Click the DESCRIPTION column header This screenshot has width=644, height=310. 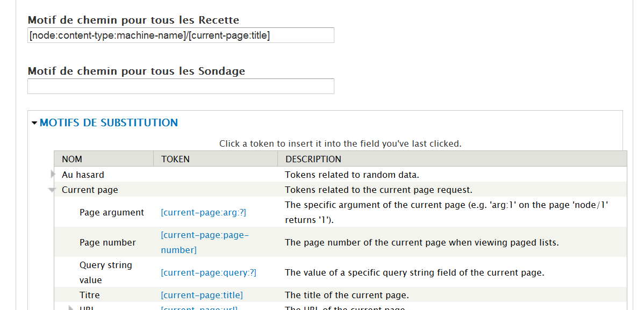click(313, 159)
